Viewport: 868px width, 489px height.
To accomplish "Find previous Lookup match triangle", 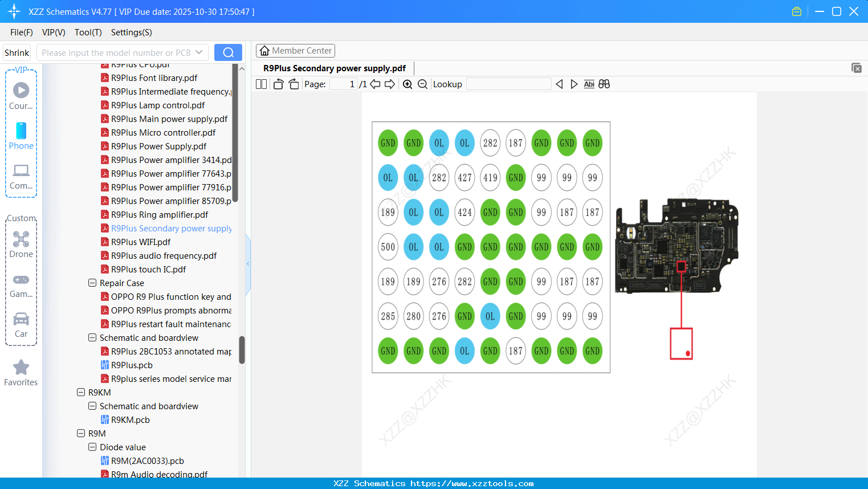I will click(x=559, y=84).
